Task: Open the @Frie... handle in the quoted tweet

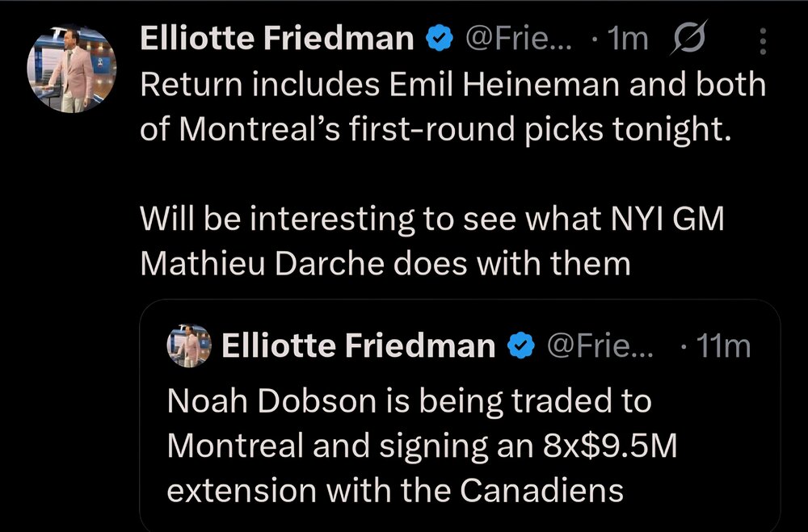Action: (x=600, y=346)
